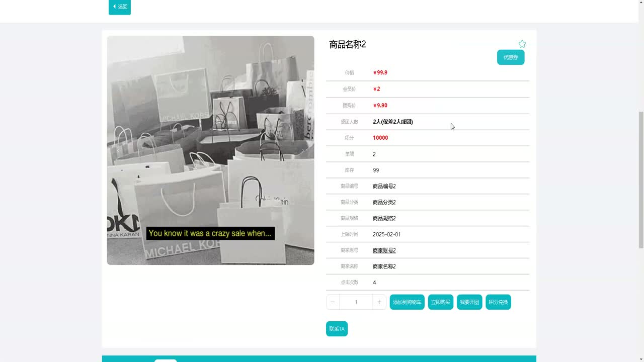The width and height of the screenshot is (644, 362).
Task: Select the product title 商品名称2
Action: 348,44
